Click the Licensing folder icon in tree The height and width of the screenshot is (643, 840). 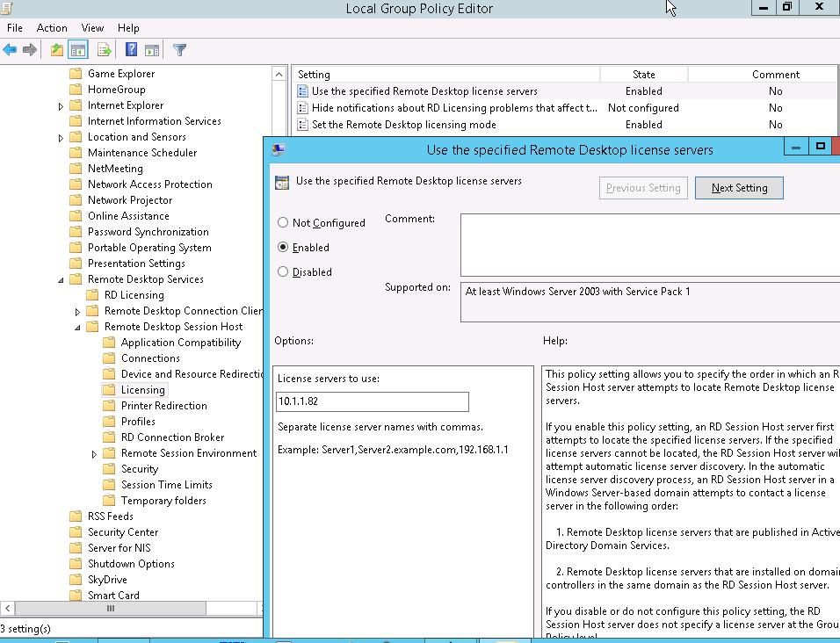click(x=109, y=390)
